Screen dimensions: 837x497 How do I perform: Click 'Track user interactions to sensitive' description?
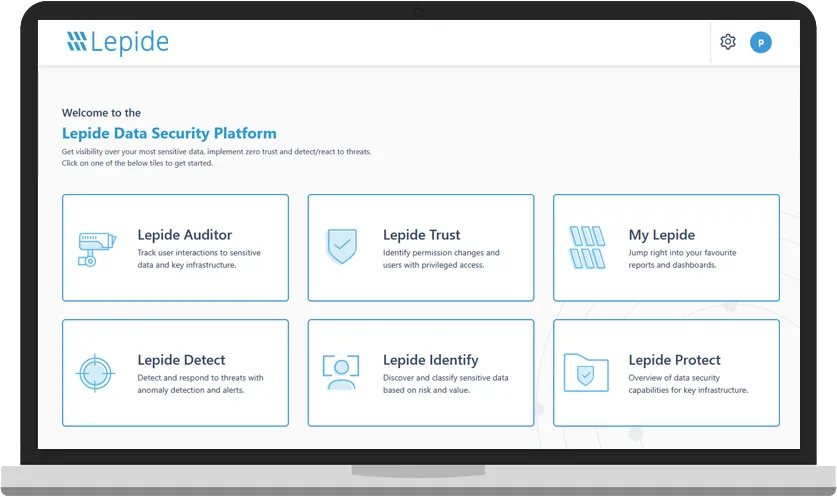pos(199,253)
